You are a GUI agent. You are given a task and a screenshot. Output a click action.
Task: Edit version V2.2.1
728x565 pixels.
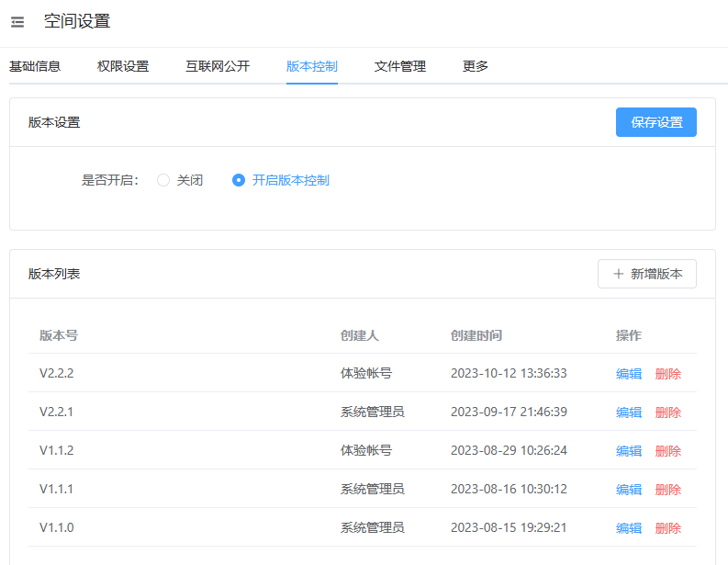coord(629,412)
